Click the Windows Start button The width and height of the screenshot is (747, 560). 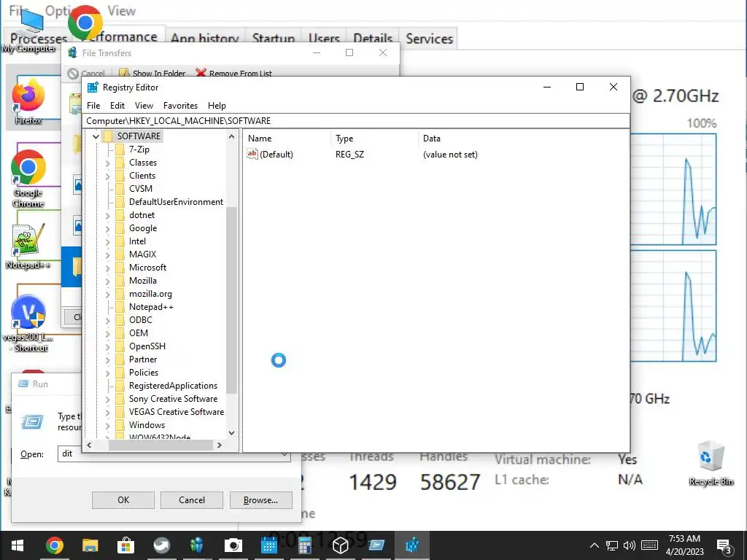click(18, 545)
